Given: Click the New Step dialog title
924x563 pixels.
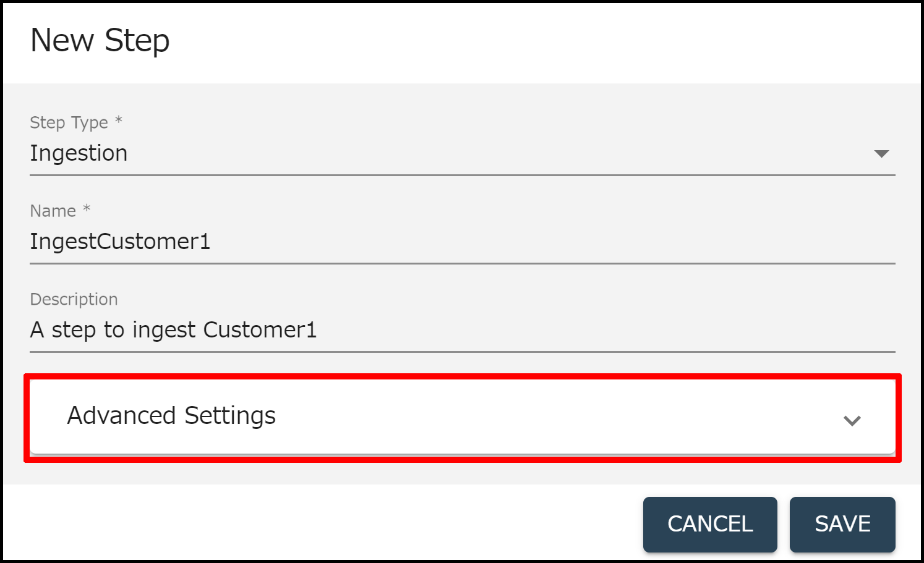Looking at the screenshot, I should (100, 41).
